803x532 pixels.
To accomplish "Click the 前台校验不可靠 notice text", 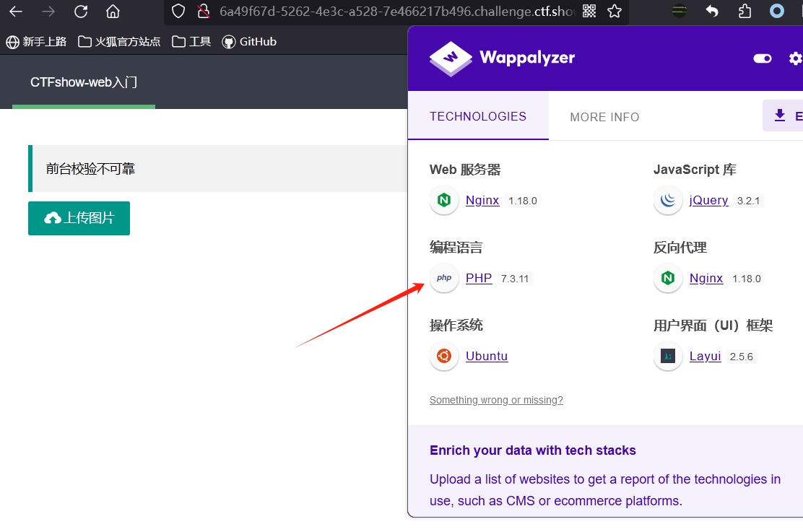I will 91,169.
